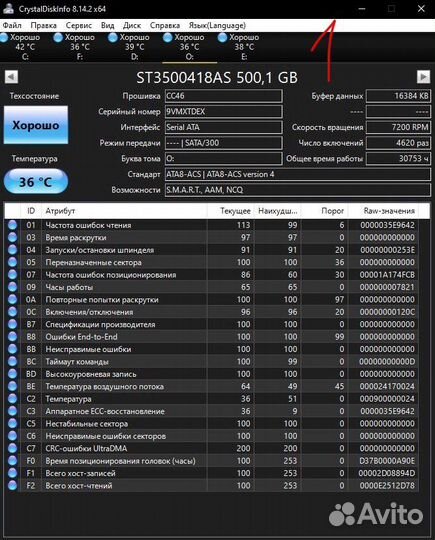This screenshot has height=540, width=435.
Task: Select row Высокоуровневая запись
Action: tap(212, 374)
